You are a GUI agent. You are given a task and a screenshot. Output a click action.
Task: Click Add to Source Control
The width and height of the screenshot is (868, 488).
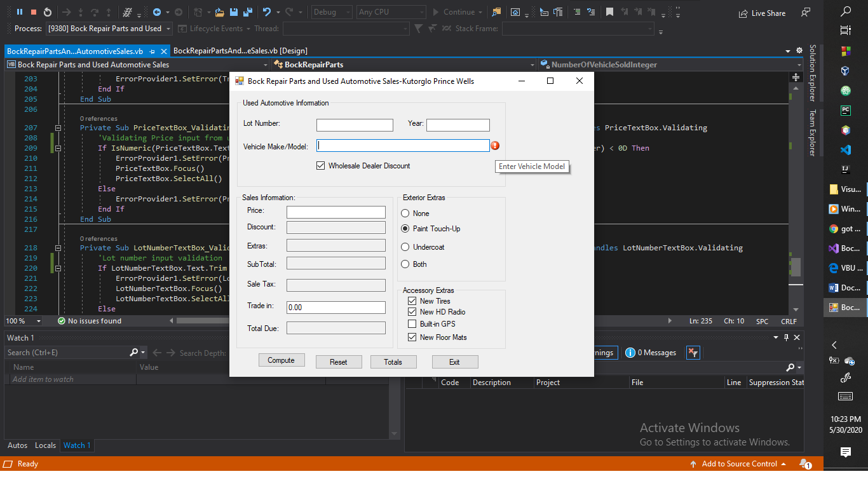pyautogui.click(x=738, y=464)
